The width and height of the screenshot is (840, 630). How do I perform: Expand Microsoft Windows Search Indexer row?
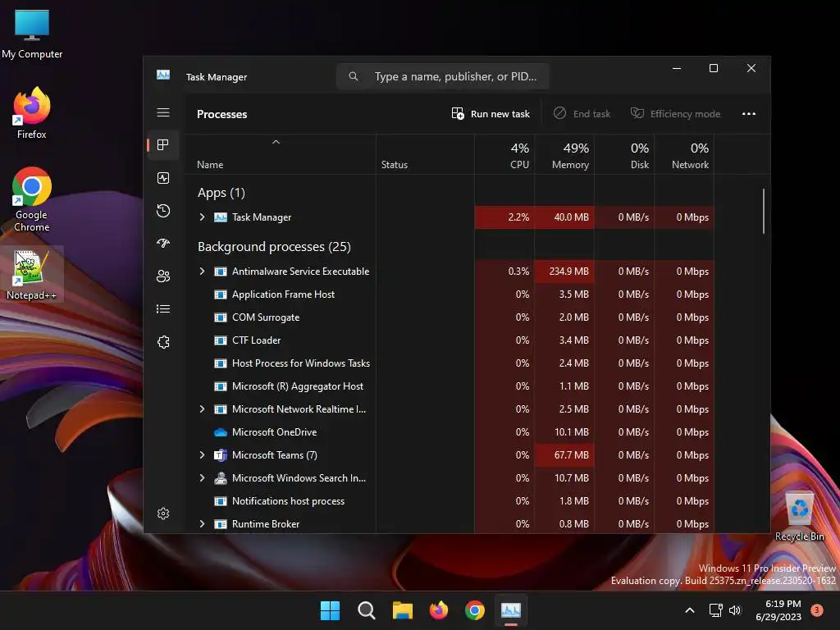(202, 478)
